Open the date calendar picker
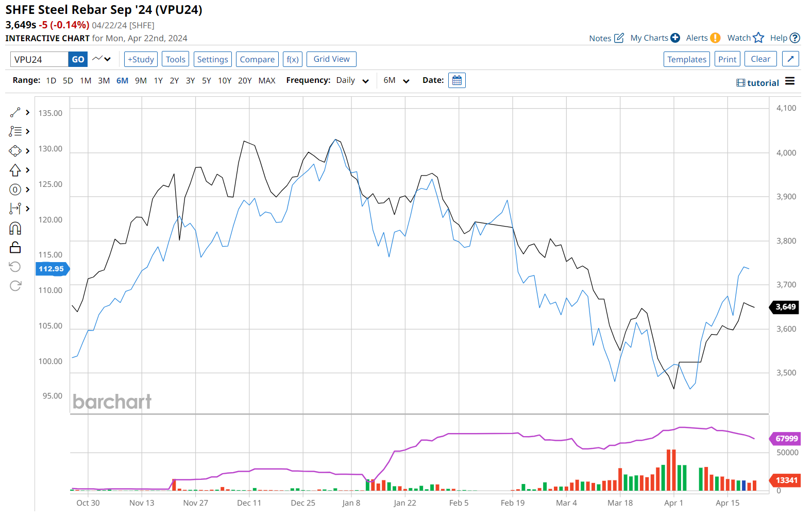This screenshot has width=812, height=519. pyautogui.click(x=456, y=80)
